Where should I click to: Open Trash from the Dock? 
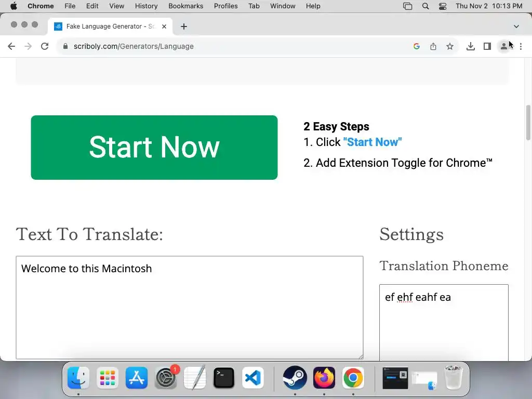click(453, 378)
